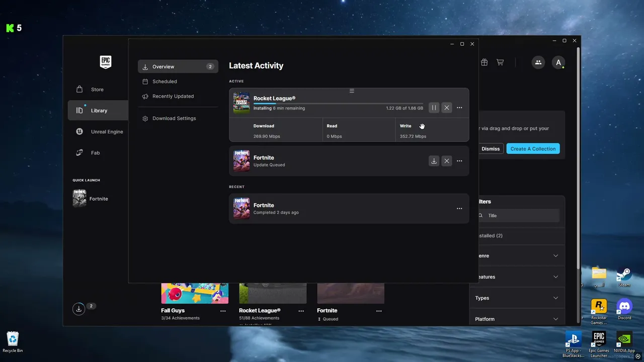Viewport: 644px width, 362px height.
Task: Select the Overview tab
Action: click(x=178, y=66)
